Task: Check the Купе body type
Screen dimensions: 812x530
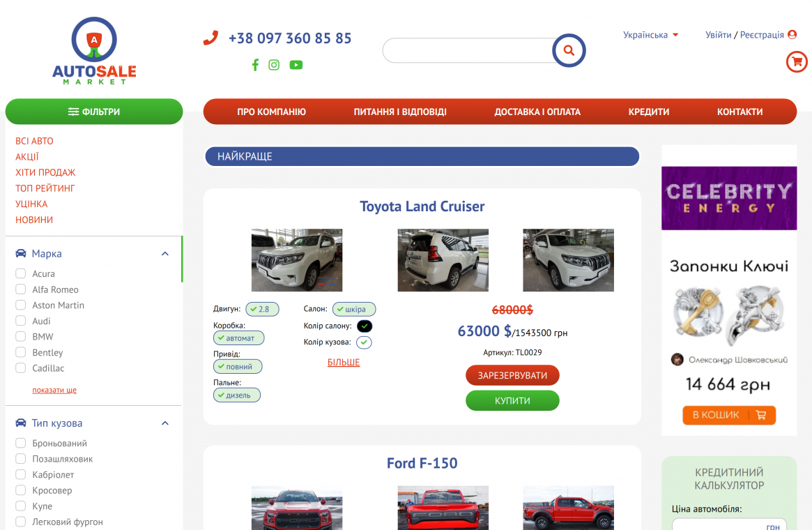Action: (x=21, y=506)
